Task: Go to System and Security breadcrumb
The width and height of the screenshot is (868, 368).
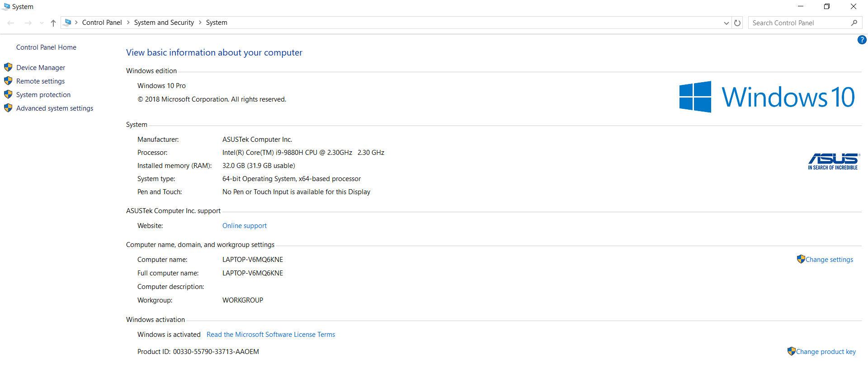Action: (164, 23)
